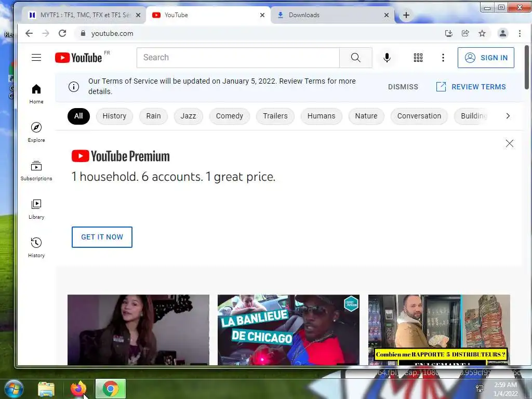
Task: Close the MYTF1 tab
Action: point(138,15)
